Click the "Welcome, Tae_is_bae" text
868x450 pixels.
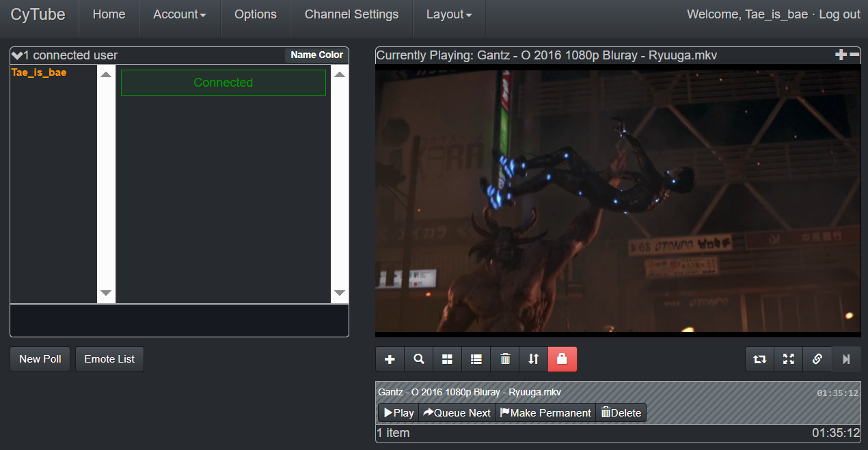(747, 14)
